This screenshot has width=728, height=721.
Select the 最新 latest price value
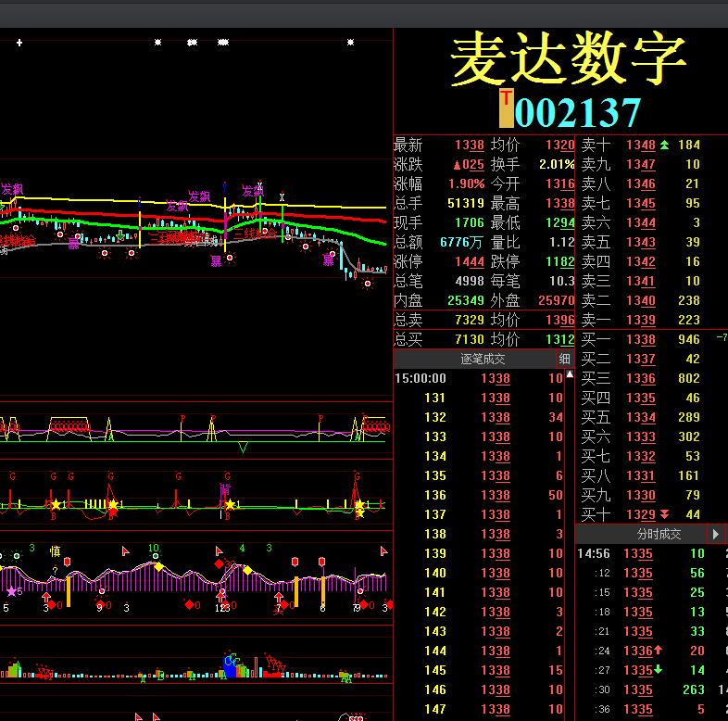coord(470,145)
